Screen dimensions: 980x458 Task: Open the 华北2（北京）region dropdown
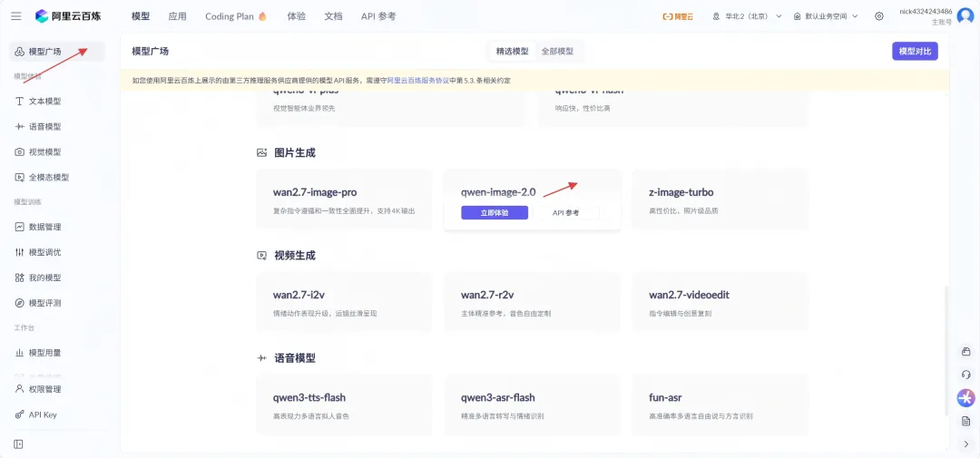747,16
